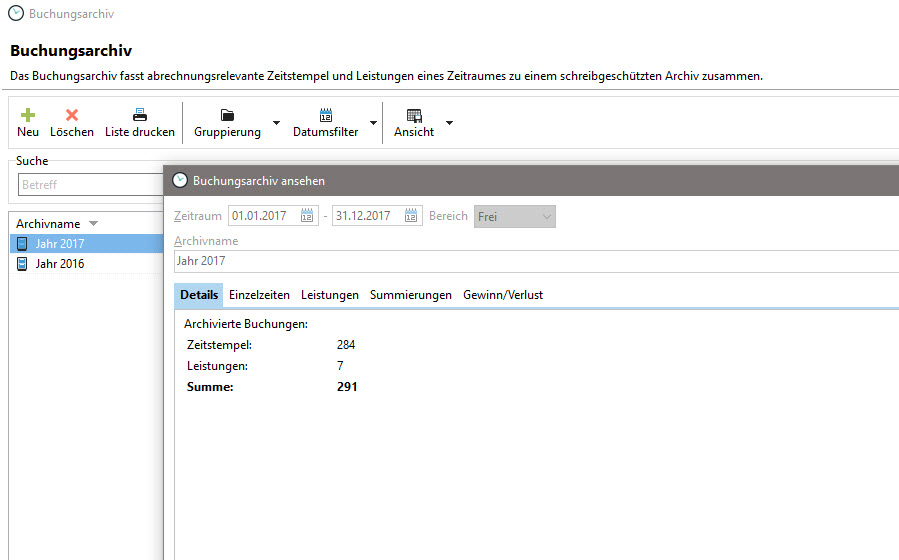
Task: Click the green plus Neu icon
Action: coord(28,115)
